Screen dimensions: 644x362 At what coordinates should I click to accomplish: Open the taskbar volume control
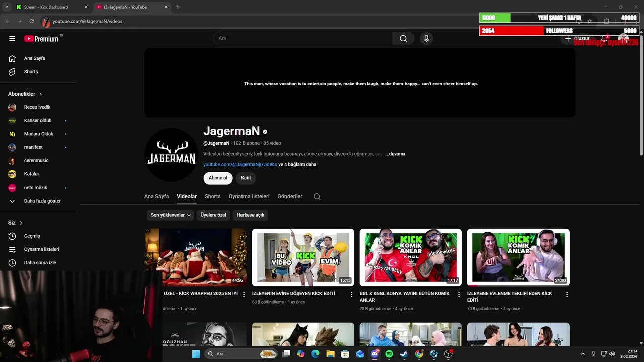[x=612, y=354]
